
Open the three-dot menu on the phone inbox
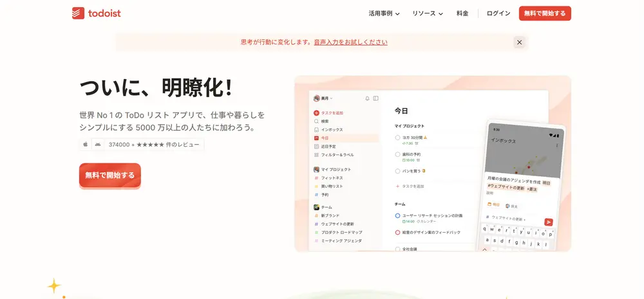557,145
